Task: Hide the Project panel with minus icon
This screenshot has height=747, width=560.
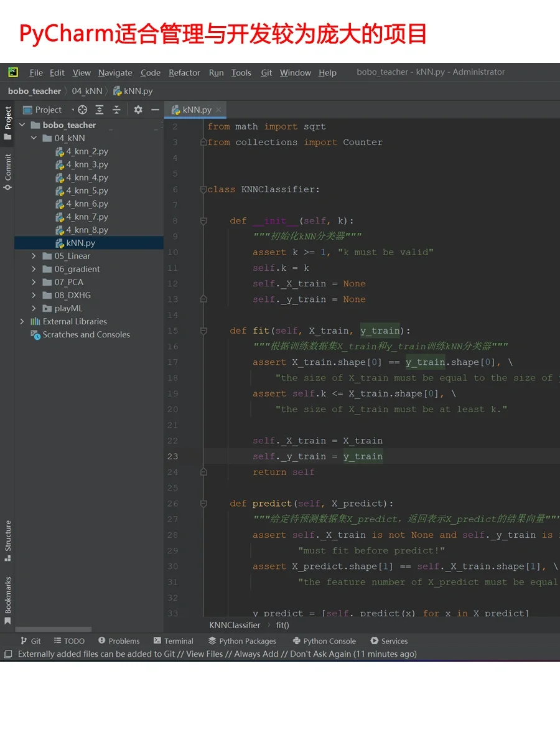Action: tap(155, 110)
